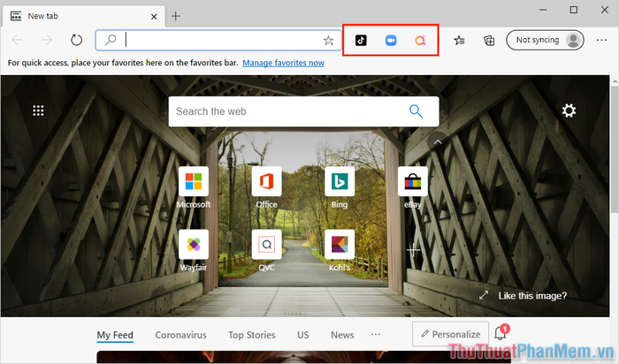
Task: Collapse the quick links with chevron
Action: tap(438, 142)
